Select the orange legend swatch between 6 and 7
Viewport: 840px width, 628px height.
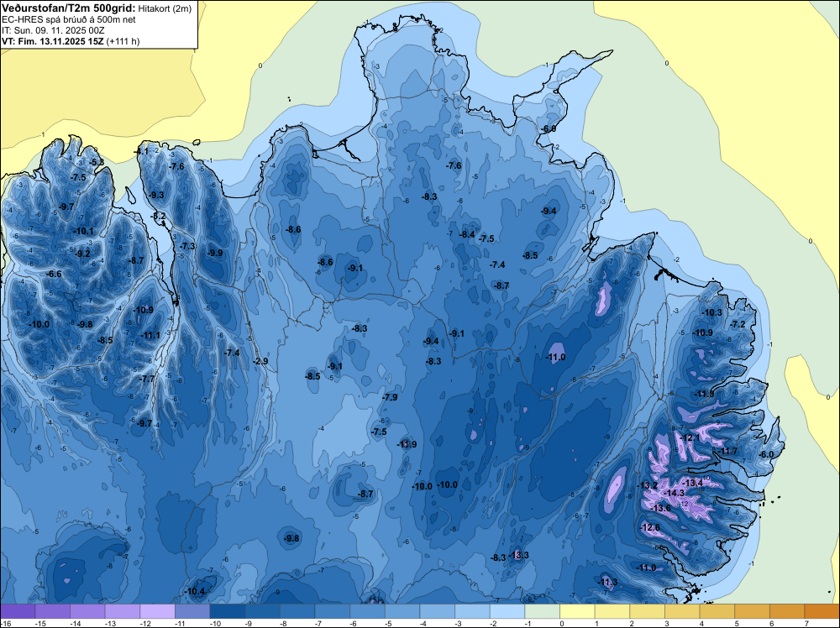point(787,611)
